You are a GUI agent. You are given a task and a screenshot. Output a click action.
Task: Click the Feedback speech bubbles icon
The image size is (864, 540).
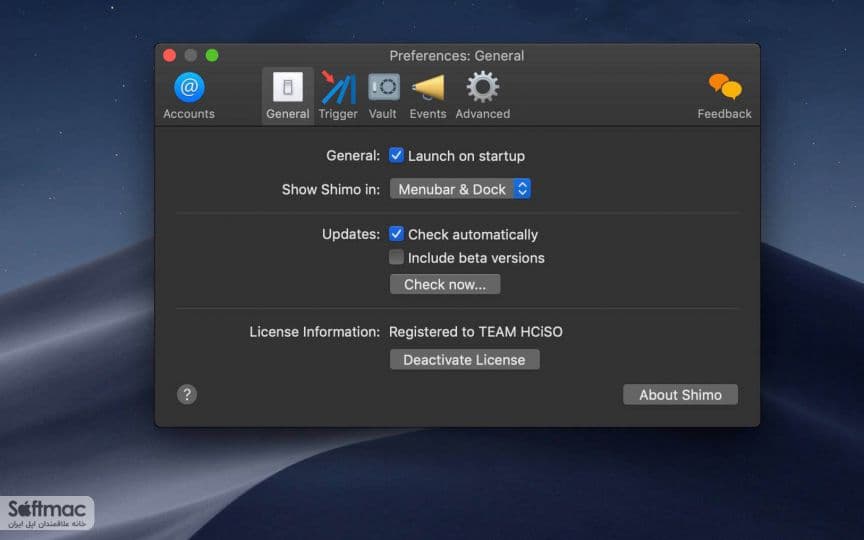pos(725,88)
